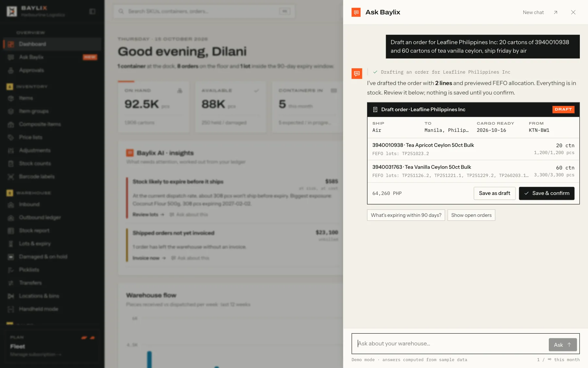Click the Price lists icon in the sidebar
This screenshot has height=368, width=588.
pyautogui.click(x=11, y=137)
